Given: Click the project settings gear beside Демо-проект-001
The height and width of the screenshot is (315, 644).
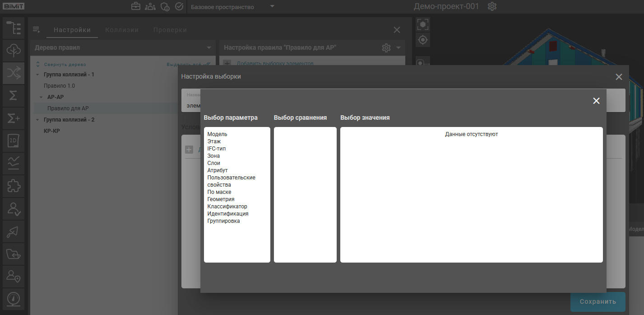Looking at the screenshot, I should point(492,7).
